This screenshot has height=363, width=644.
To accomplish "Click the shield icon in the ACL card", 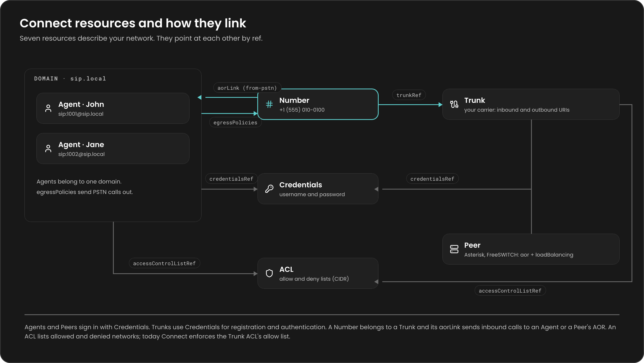I will (x=269, y=273).
